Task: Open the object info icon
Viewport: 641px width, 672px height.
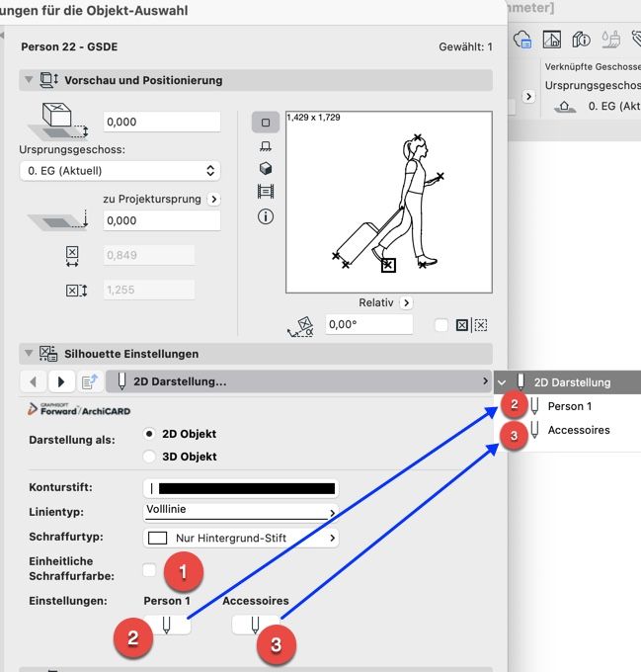Action: (x=266, y=216)
